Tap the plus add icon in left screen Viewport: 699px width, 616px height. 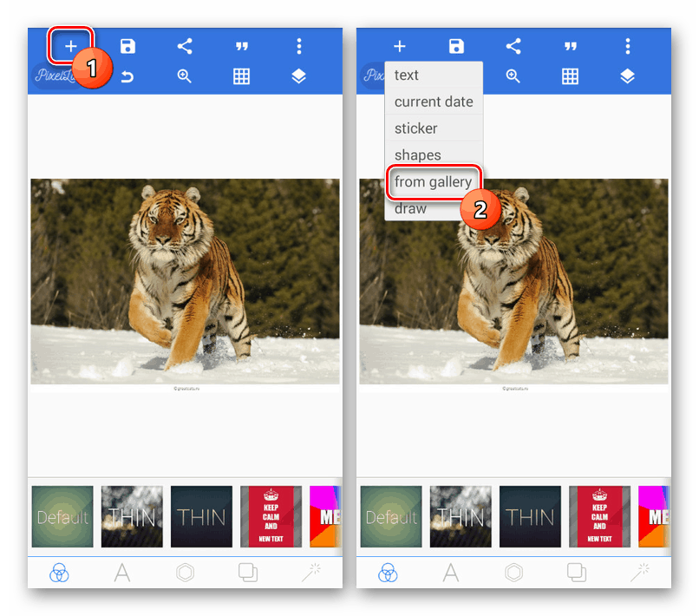click(70, 46)
